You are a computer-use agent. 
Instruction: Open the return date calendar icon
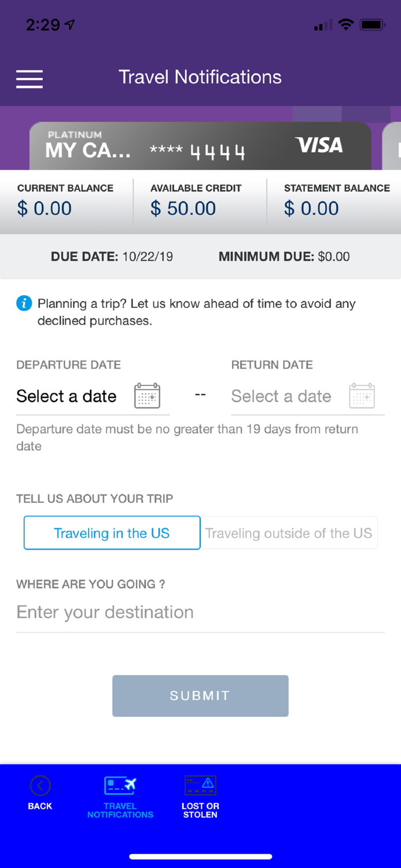coord(362,395)
